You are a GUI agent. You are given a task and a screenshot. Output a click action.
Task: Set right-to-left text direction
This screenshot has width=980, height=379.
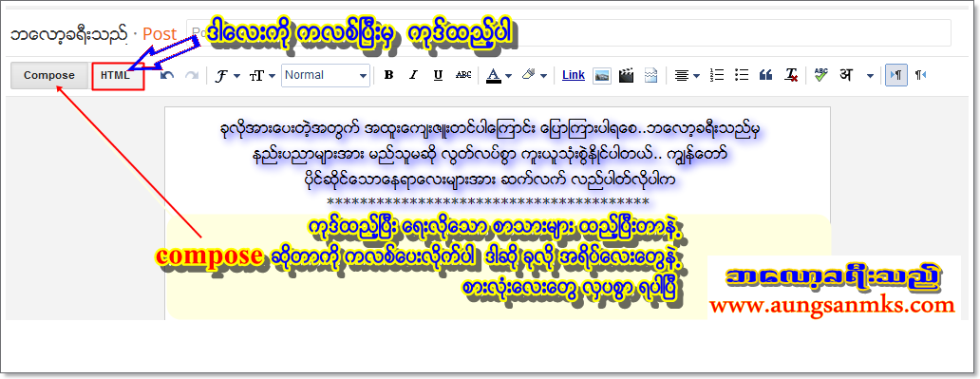tap(920, 75)
